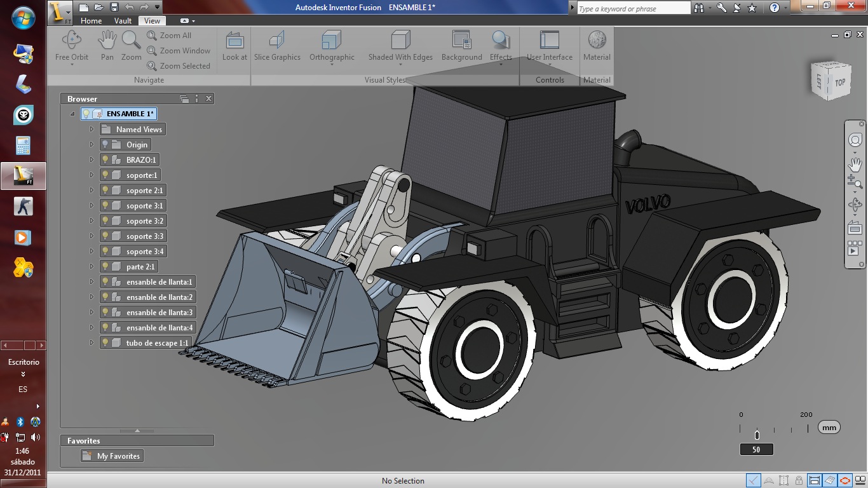The height and width of the screenshot is (488, 868).
Task: Open the Vault tab
Action: (x=123, y=20)
